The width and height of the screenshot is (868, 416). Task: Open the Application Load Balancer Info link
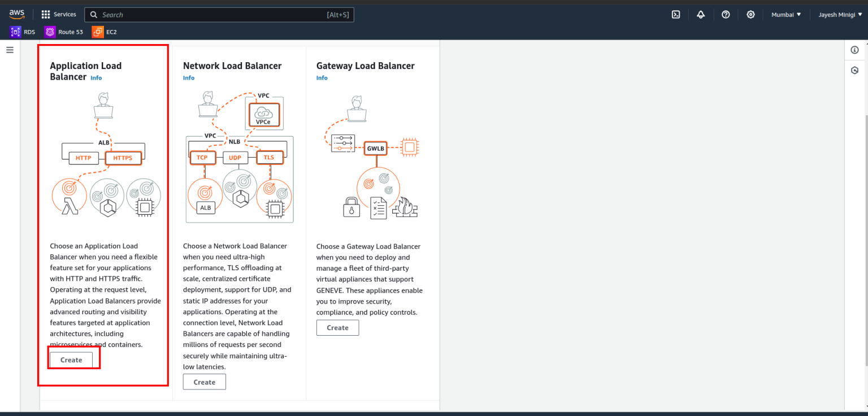coord(96,77)
